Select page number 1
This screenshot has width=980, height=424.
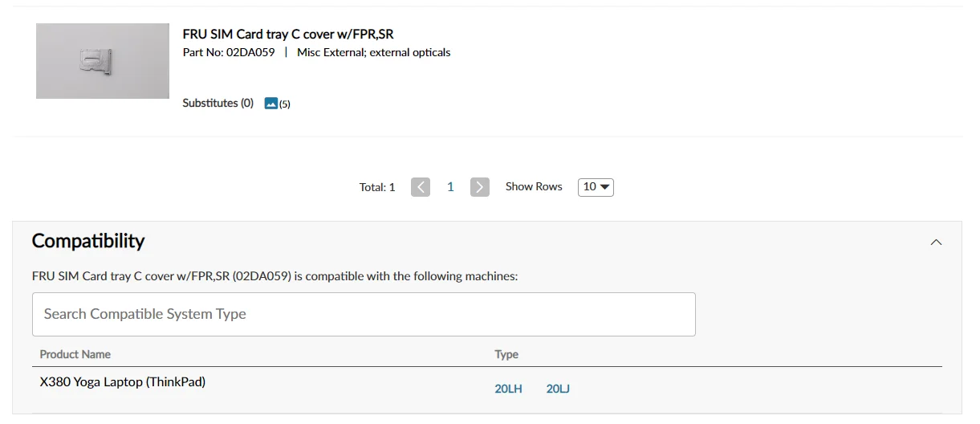click(x=450, y=187)
